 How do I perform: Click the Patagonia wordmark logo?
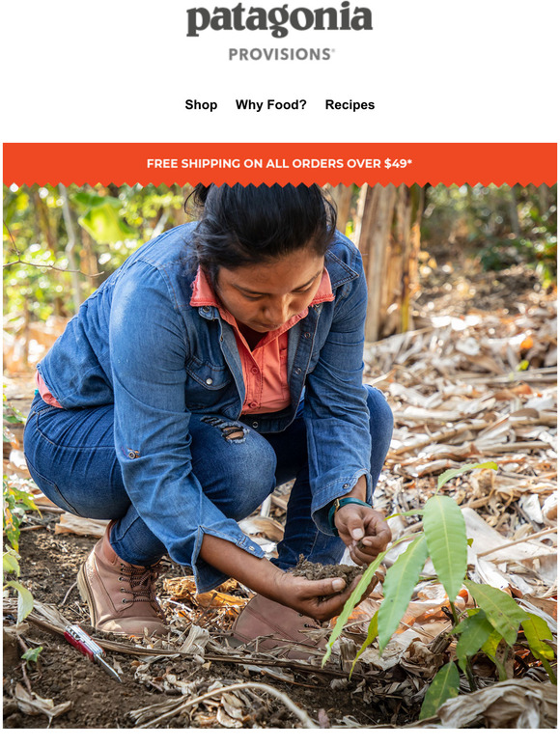279,19
